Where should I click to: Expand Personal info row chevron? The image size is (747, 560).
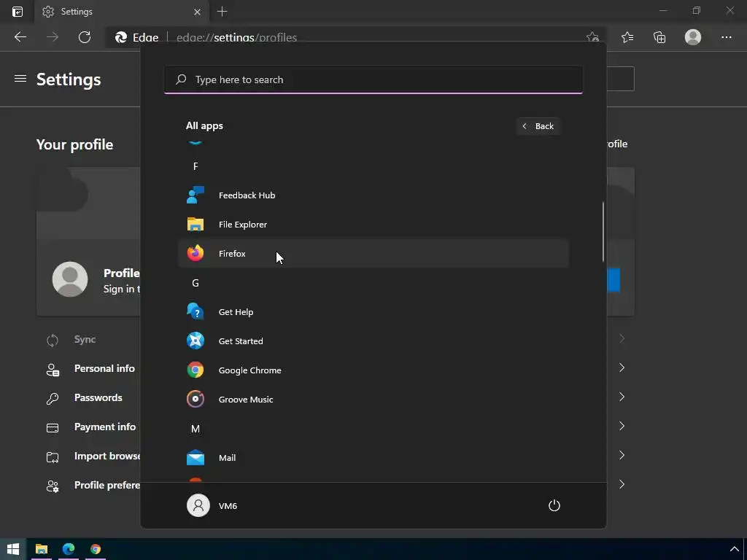622,367
